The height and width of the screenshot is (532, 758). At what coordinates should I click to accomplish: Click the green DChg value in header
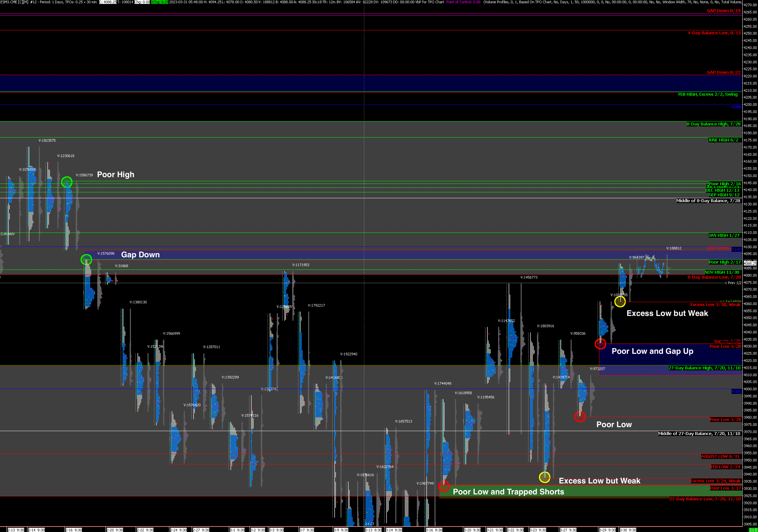pos(159,2)
